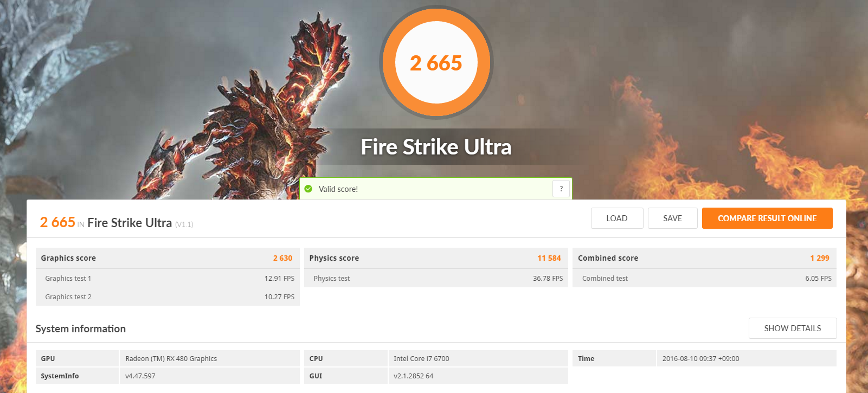
Task: Select the Combined score header row
Action: click(704, 258)
